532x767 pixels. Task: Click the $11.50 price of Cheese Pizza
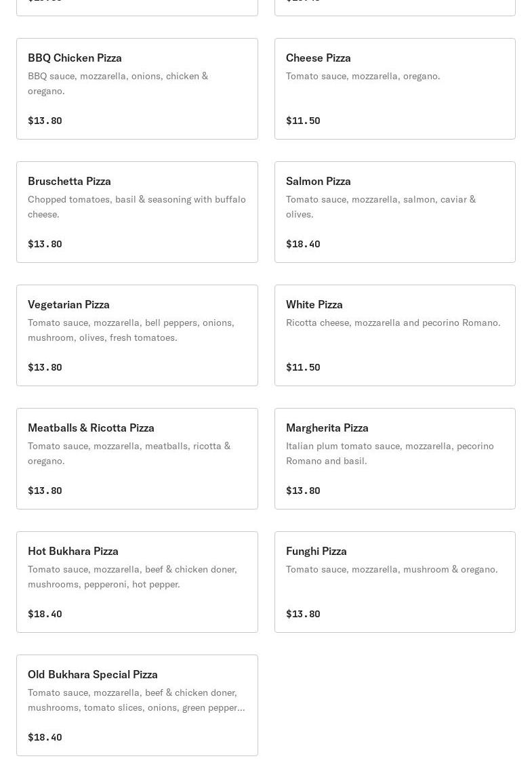tap(302, 121)
